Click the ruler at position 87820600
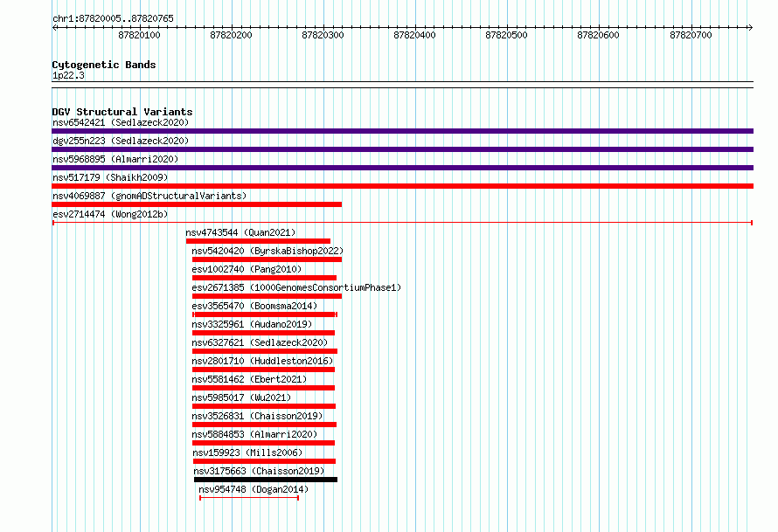This screenshot has width=778, height=532. [599, 35]
